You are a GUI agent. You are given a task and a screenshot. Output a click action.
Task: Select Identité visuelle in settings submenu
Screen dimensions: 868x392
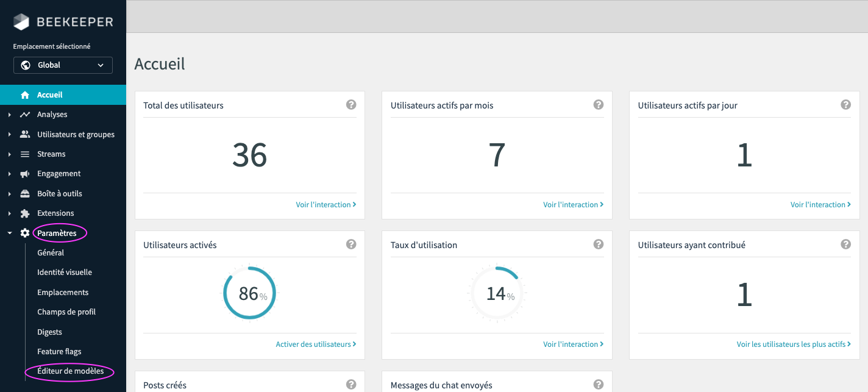click(65, 273)
